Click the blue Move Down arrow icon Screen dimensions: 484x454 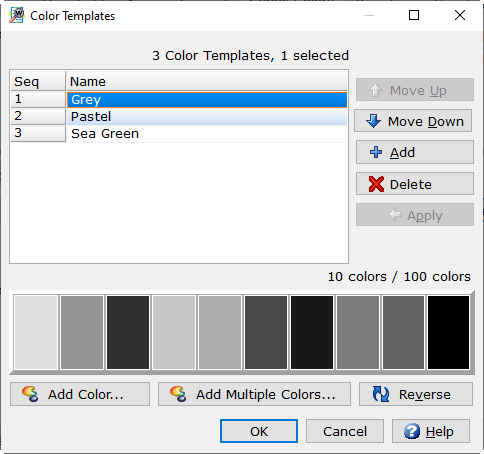coord(373,121)
